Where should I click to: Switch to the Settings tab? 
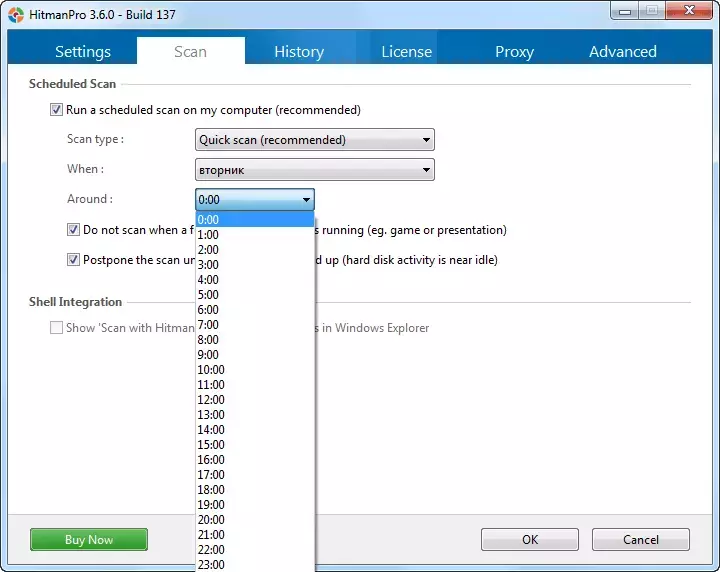tap(83, 51)
